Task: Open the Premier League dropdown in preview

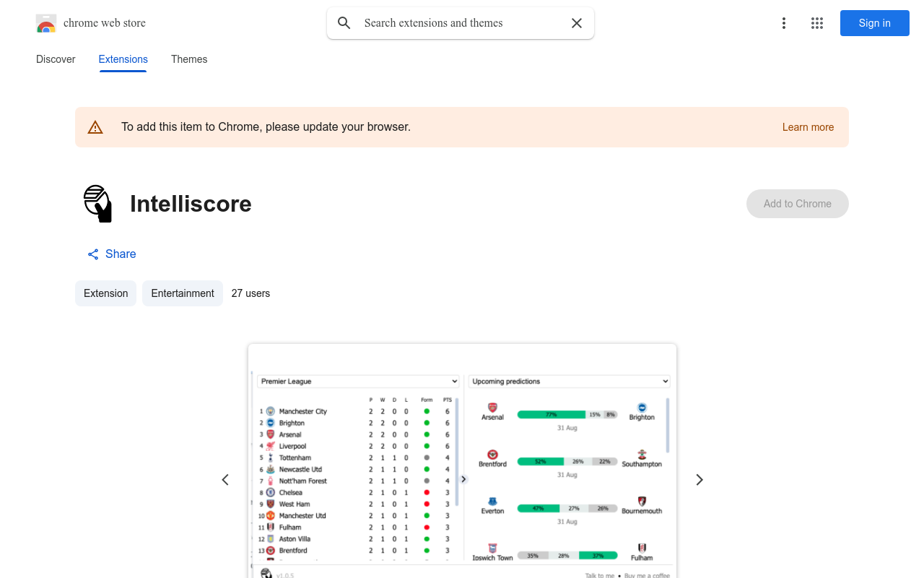Action: [359, 381]
